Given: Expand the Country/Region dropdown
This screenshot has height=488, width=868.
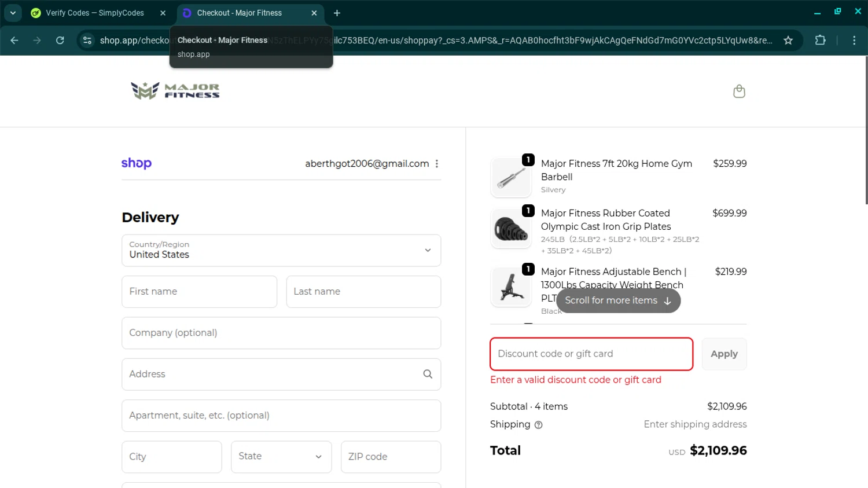Looking at the screenshot, I should click(x=281, y=250).
